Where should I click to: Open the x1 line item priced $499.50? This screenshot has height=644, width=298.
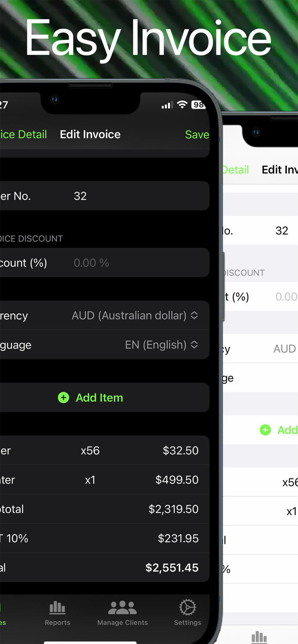103,480
